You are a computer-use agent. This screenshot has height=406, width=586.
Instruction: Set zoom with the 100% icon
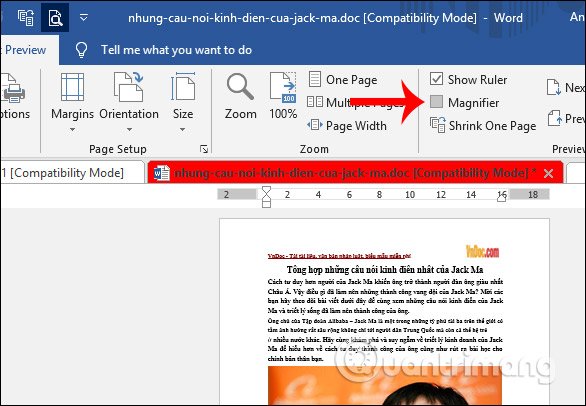click(x=283, y=87)
